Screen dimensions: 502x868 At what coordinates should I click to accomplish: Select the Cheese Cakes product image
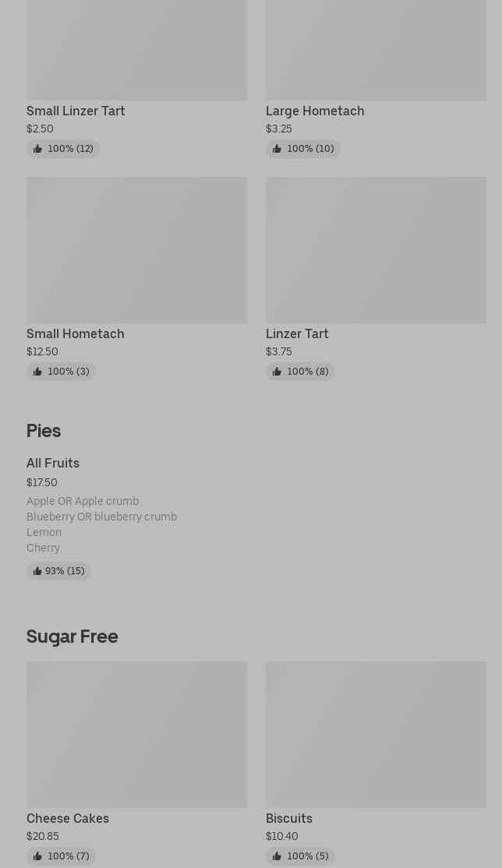[x=136, y=734]
